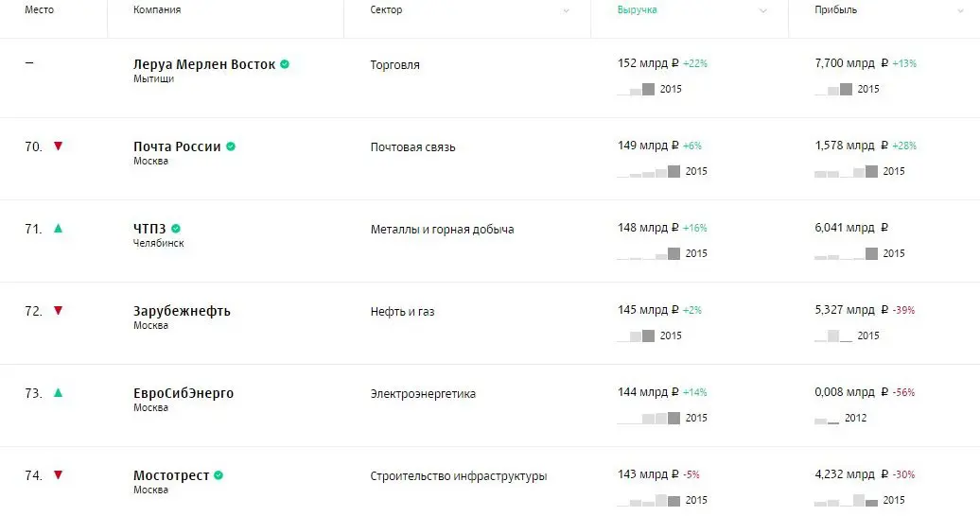This screenshot has width=980, height=516.
Task: Click the Почта России company name
Action: [x=177, y=146]
